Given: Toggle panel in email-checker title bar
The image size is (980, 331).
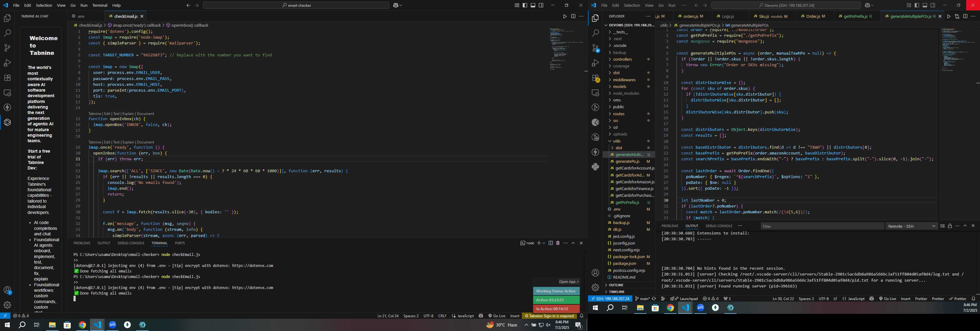Looking at the screenshot, I should tap(533, 5).
